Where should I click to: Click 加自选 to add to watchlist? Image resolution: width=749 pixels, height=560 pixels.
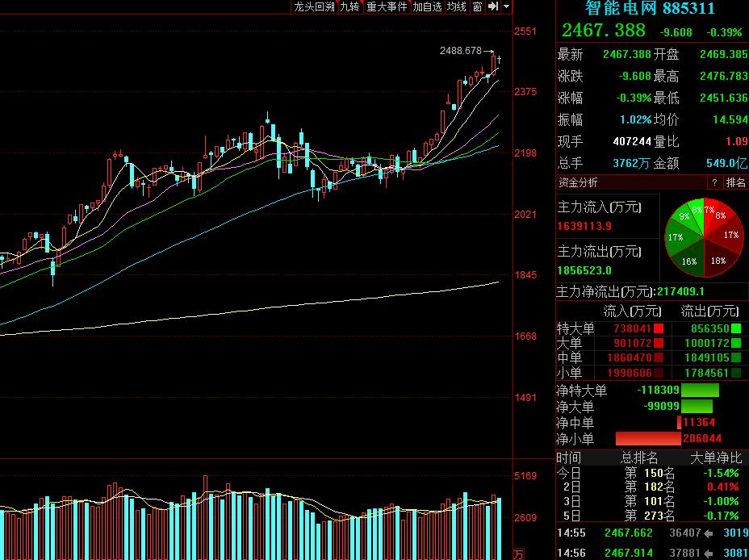point(428,6)
